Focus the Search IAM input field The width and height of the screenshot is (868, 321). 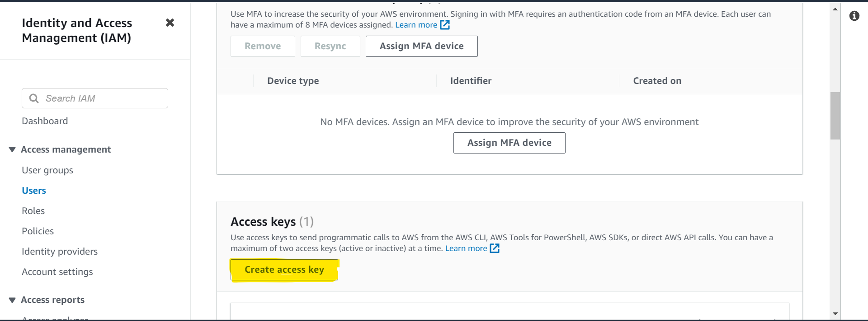104,98
